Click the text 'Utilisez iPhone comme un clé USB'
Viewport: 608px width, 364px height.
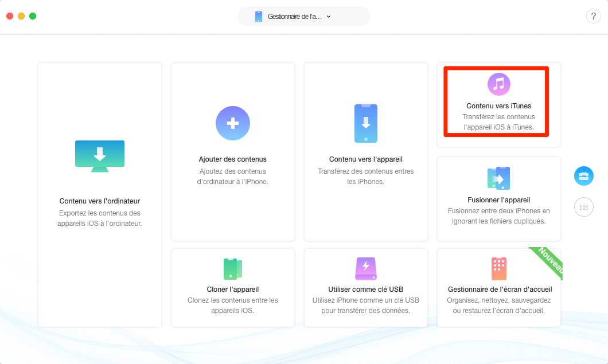[x=365, y=300]
